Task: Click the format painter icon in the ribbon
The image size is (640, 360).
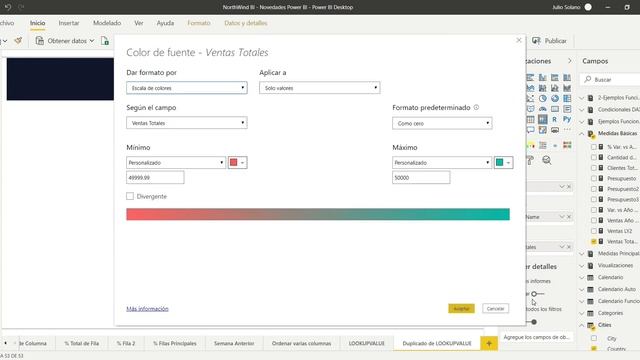Action: click(18, 40)
